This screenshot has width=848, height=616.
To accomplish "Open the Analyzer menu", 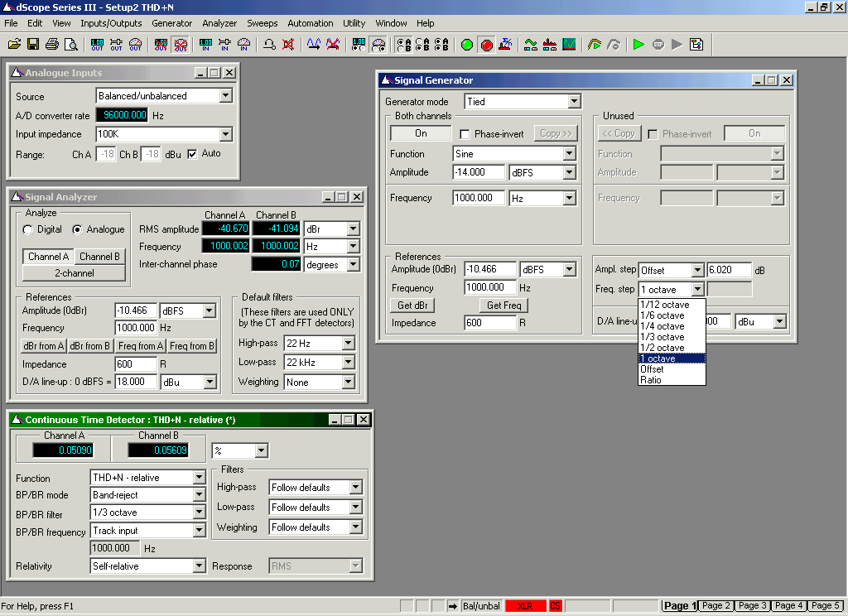I will point(219,23).
